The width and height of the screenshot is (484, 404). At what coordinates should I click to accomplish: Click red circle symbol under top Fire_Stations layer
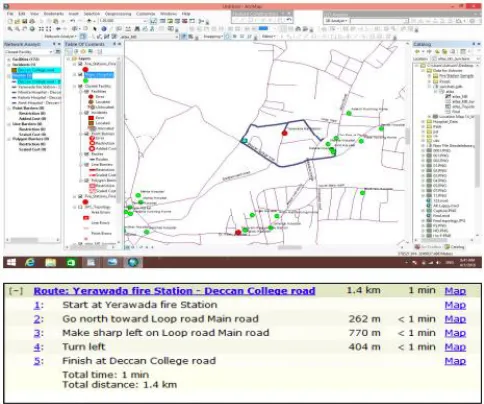click(85, 69)
